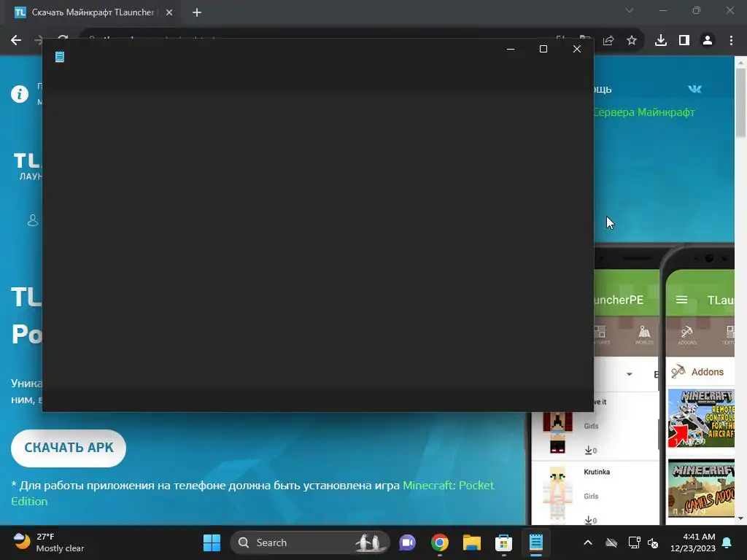Toggle Chrome's side panel icon
747x560 pixels.
tap(684, 41)
